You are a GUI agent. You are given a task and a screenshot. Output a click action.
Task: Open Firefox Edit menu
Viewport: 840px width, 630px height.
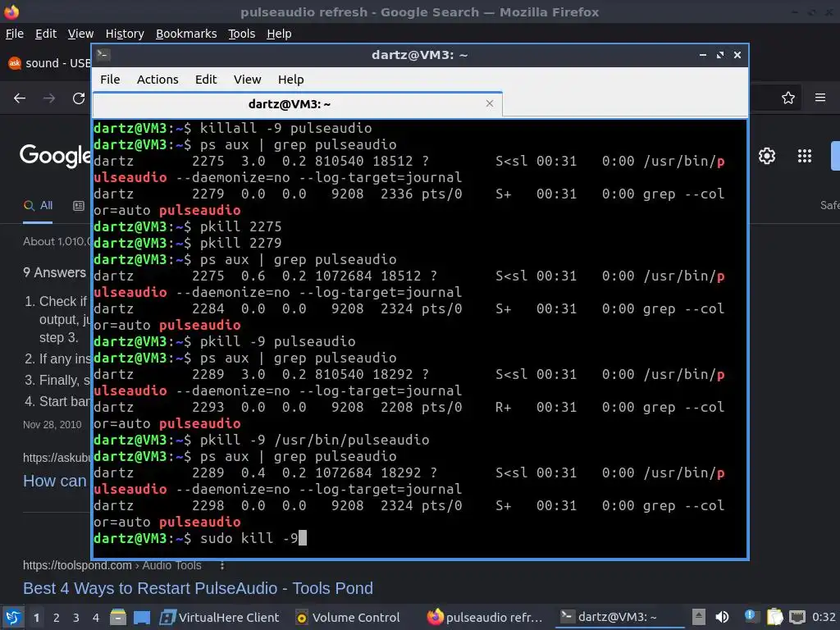pos(46,34)
